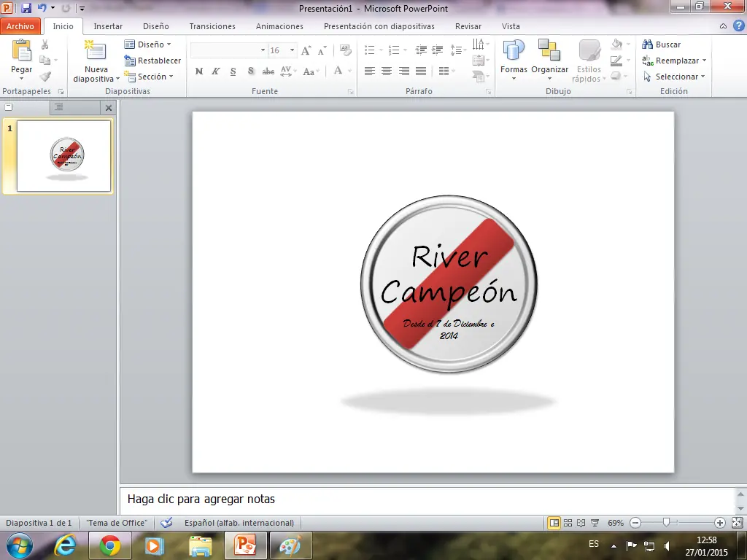
Task: Switch to the Insertar tab
Action: coord(108,26)
